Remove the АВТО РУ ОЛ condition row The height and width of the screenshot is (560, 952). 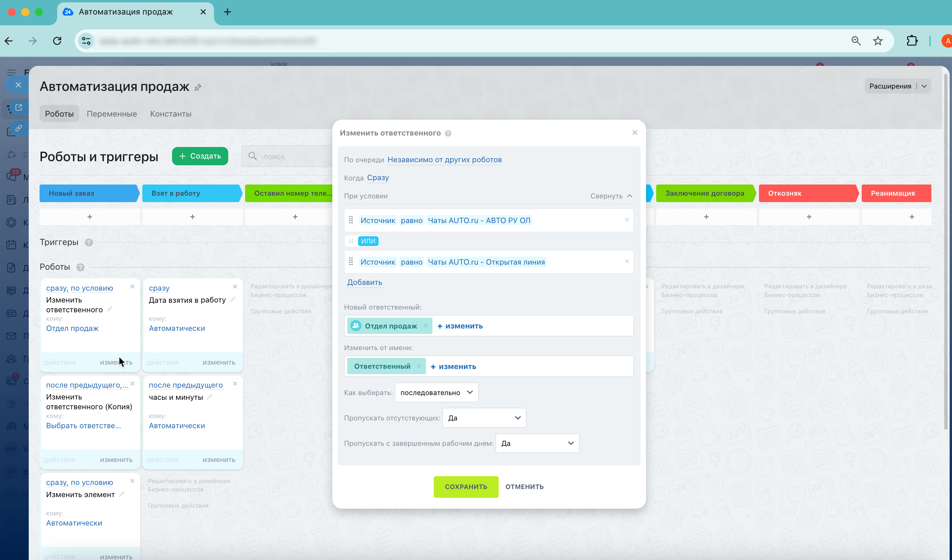(627, 220)
